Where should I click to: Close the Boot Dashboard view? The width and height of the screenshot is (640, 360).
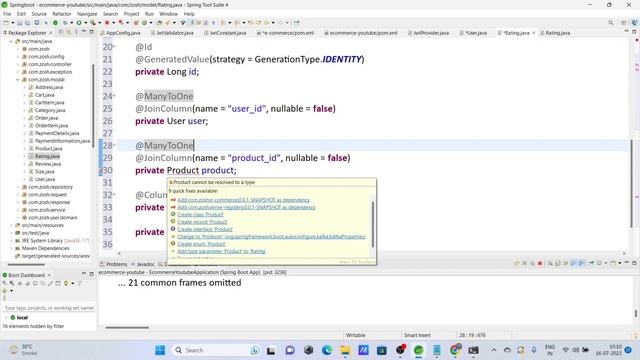coord(49,275)
